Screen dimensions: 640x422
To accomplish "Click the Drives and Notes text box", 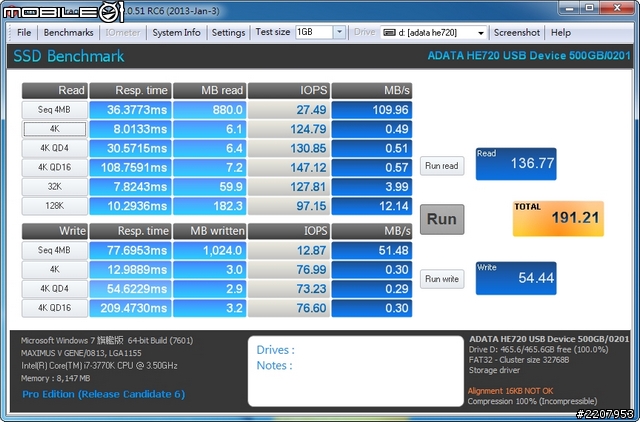I will click(356, 371).
